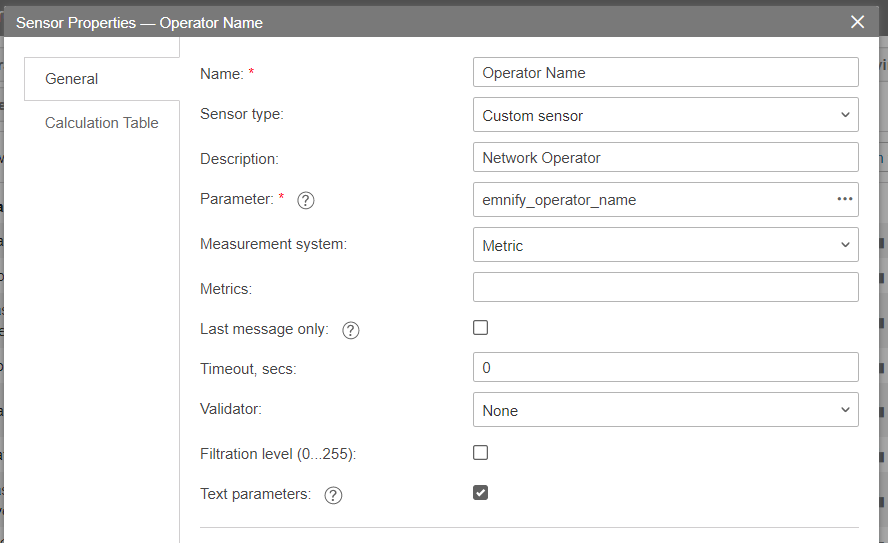Screen dimensions: 888x543
Task: Switch to the Calculation Table tab
Action: [101, 123]
